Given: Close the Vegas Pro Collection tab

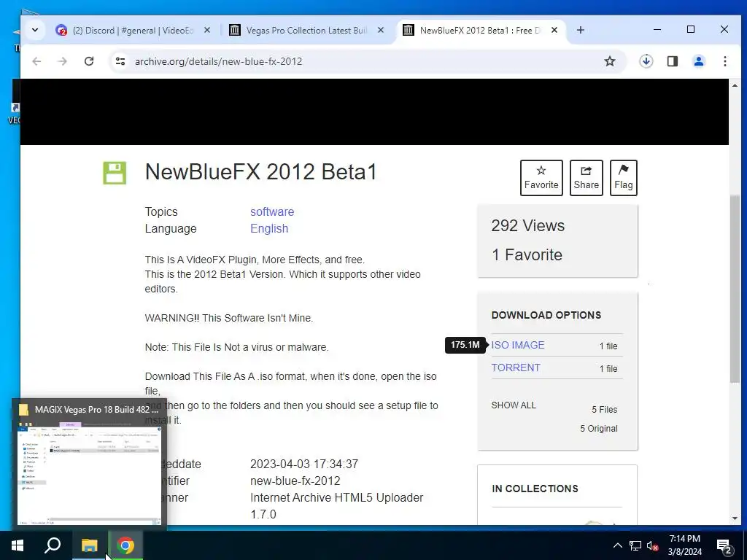Looking at the screenshot, I should pos(381,30).
